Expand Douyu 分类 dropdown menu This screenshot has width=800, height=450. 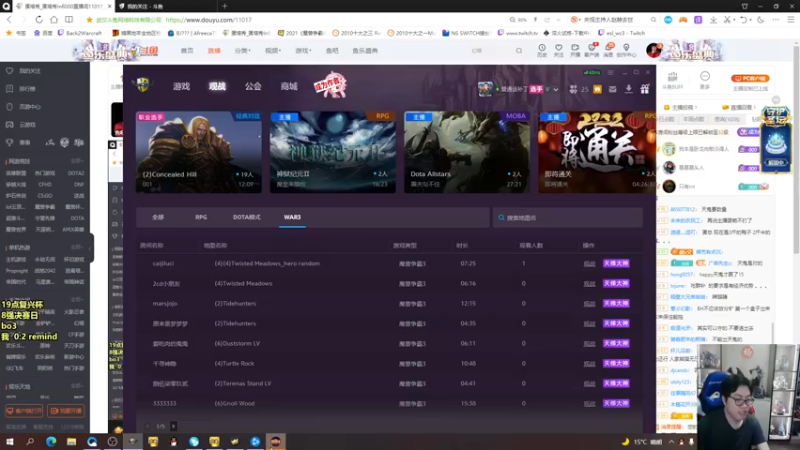click(242, 51)
